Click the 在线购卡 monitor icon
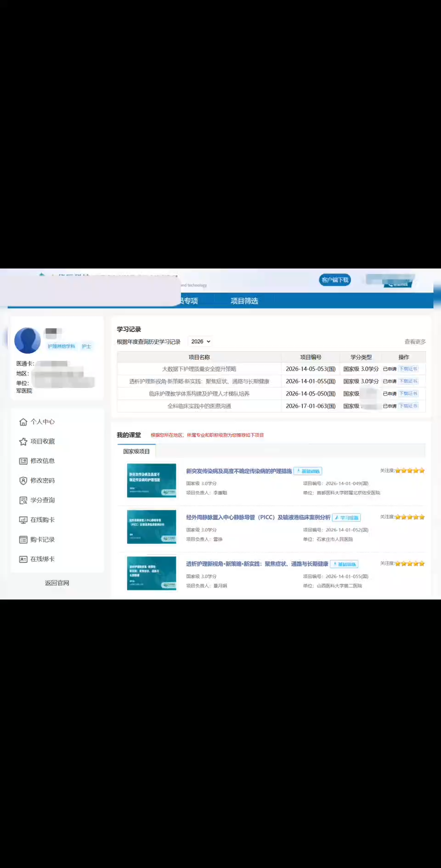 click(x=23, y=520)
